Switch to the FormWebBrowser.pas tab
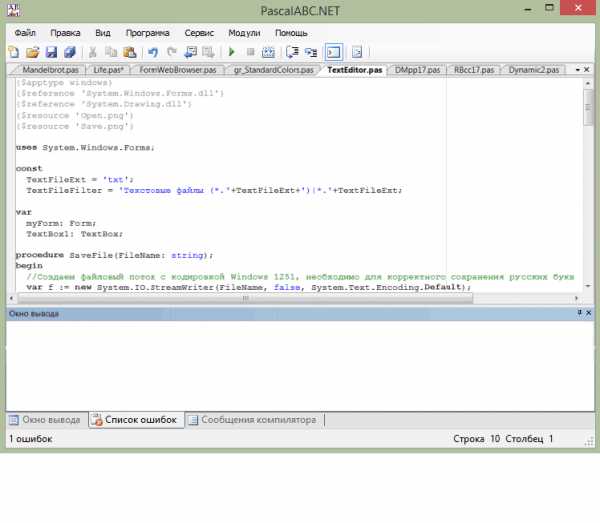 (178, 70)
